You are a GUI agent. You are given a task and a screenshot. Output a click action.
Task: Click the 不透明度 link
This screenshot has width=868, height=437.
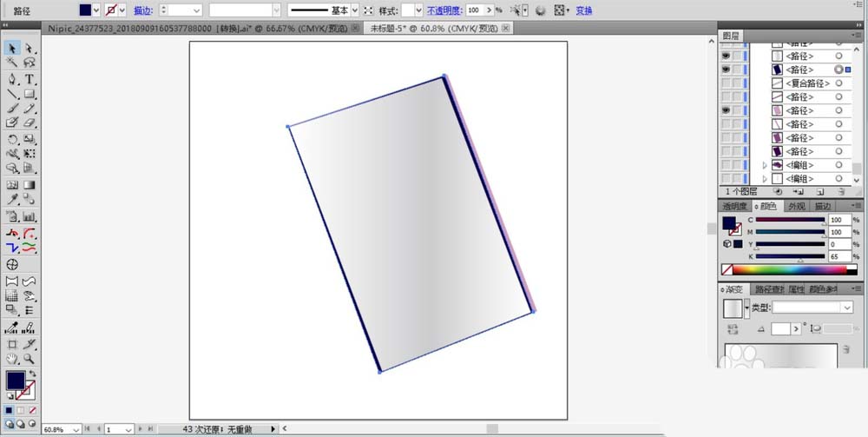coord(444,10)
